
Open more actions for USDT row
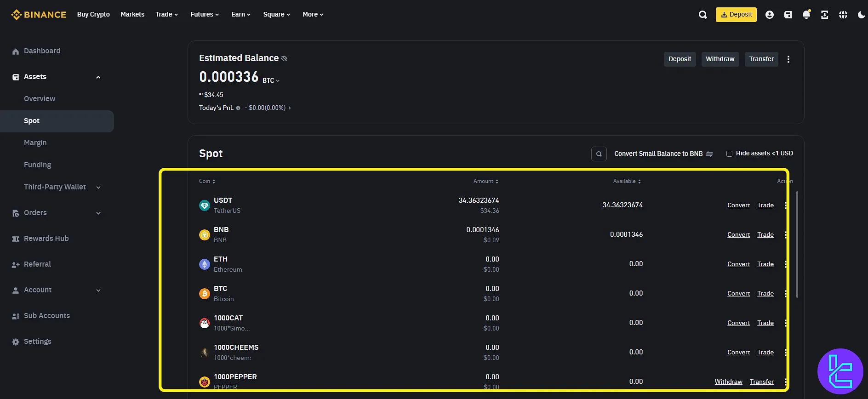(785, 205)
